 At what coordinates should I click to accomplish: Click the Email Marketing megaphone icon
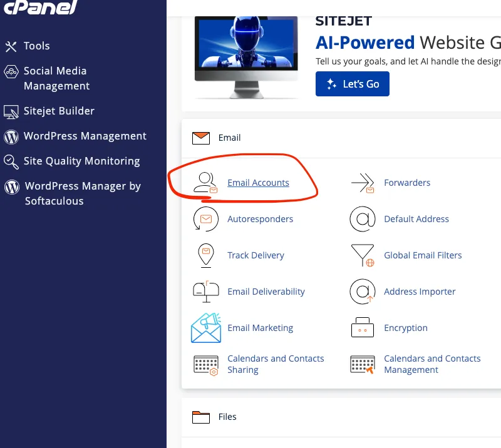206,328
